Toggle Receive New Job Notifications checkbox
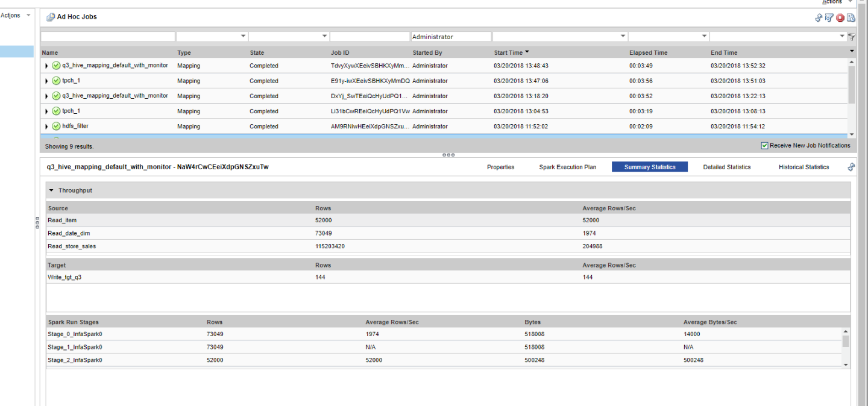 pyautogui.click(x=764, y=146)
